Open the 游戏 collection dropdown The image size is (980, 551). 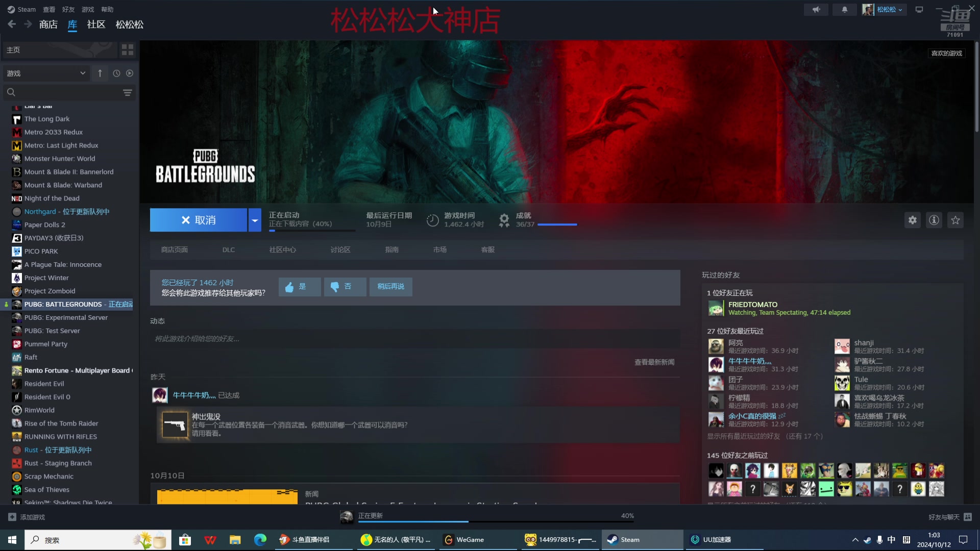tap(46, 73)
